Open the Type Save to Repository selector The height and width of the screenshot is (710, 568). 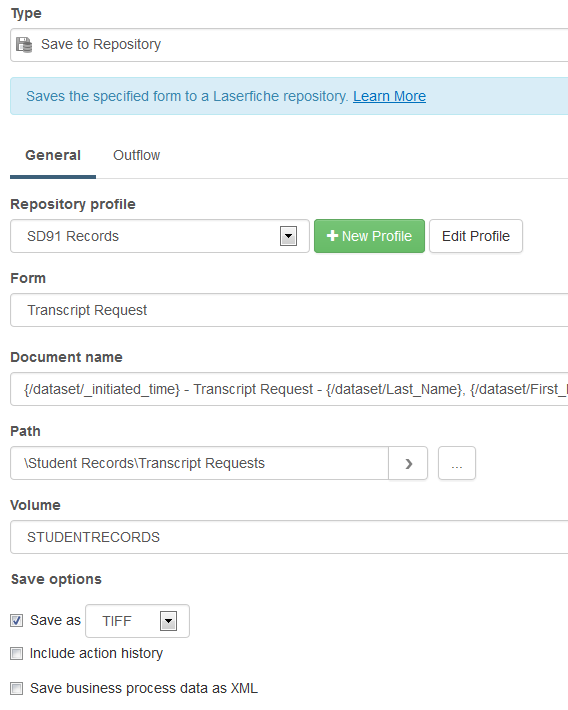click(289, 45)
